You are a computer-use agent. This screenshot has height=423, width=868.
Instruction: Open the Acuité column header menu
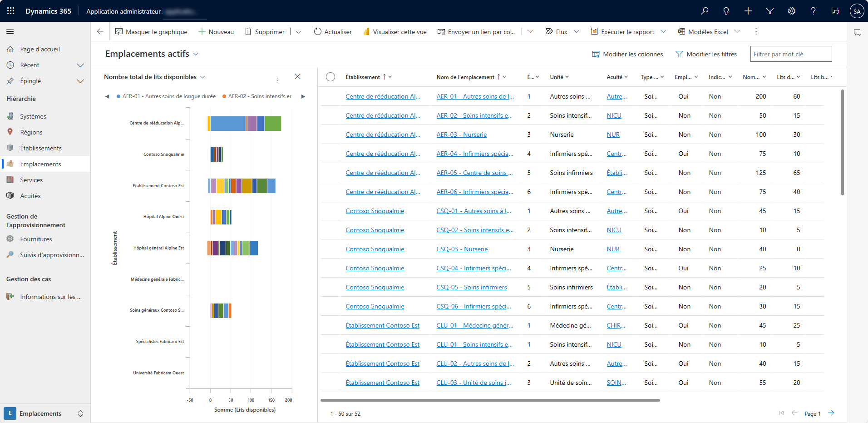click(617, 77)
